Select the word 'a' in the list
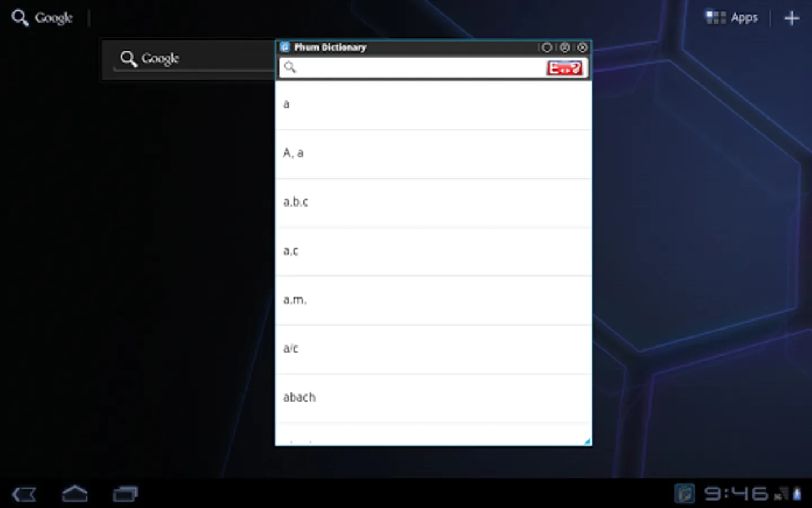The width and height of the screenshot is (812, 508). point(433,106)
